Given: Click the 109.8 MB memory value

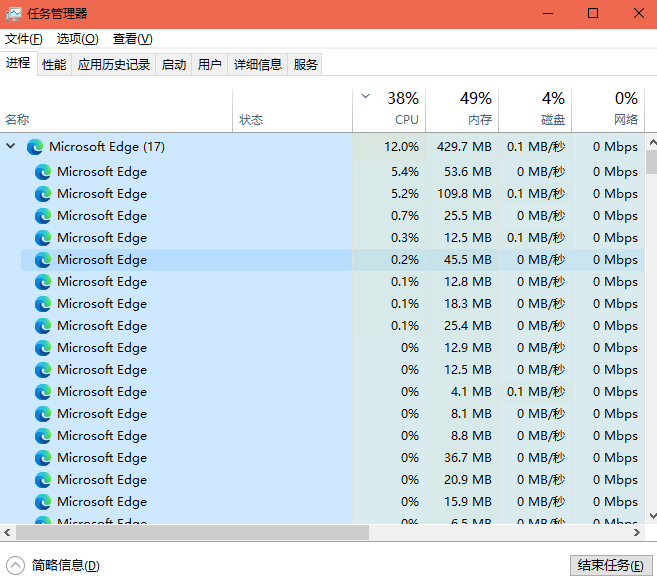Looking at the screenshot, I should (464, 194).
